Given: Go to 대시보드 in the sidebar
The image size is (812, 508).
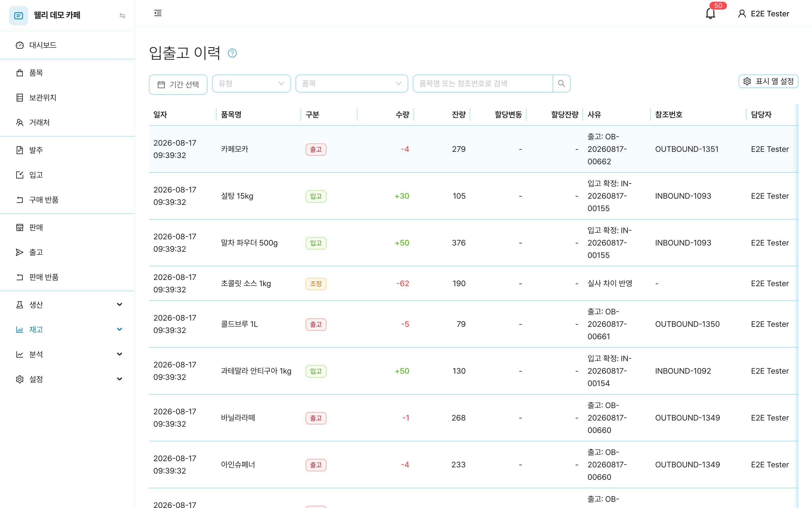Looking at the screenshot, I should click(x=67, y=45).
